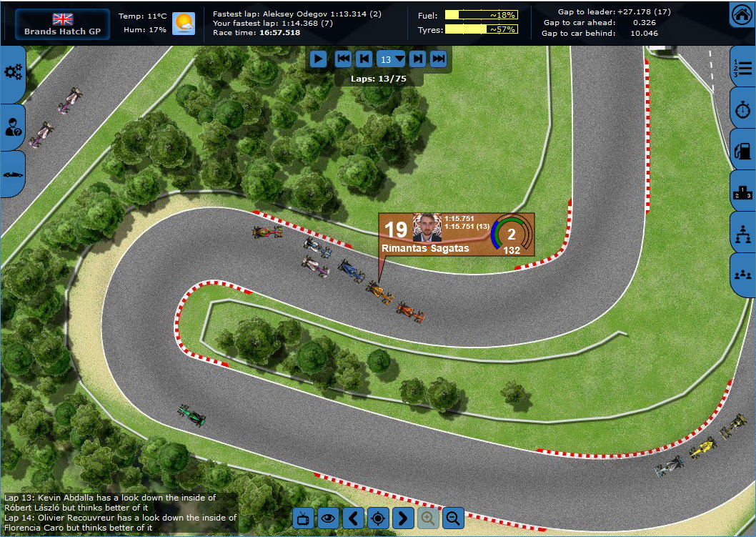The image size is (756, 537).
Task: Switch to the spectators people tab
Action: tap(741, 275)
